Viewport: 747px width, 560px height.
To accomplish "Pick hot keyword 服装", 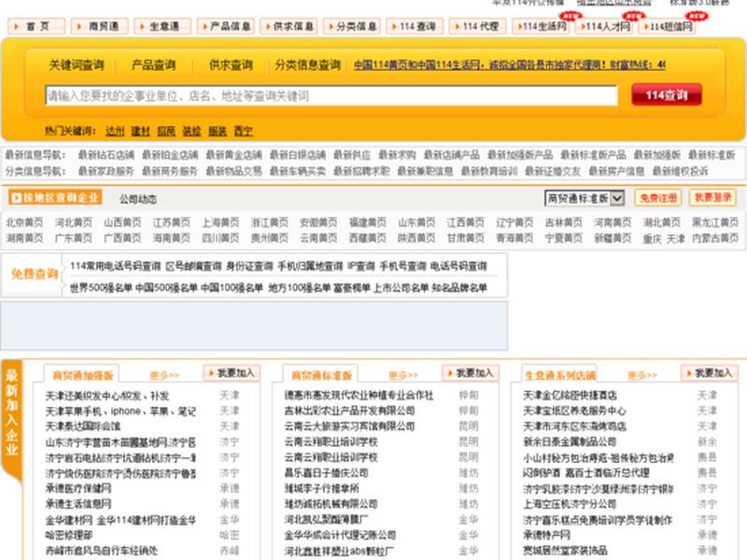I will coord(218,131).
